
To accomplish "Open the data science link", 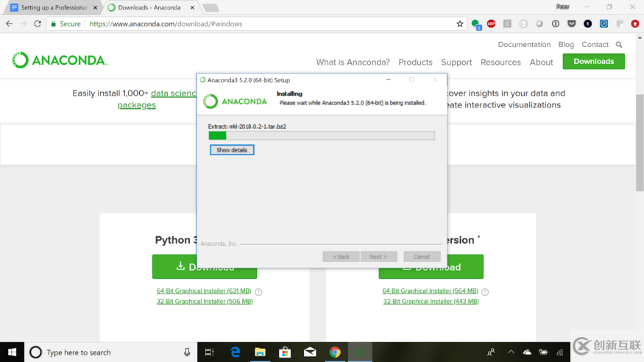I will point(173,93).
